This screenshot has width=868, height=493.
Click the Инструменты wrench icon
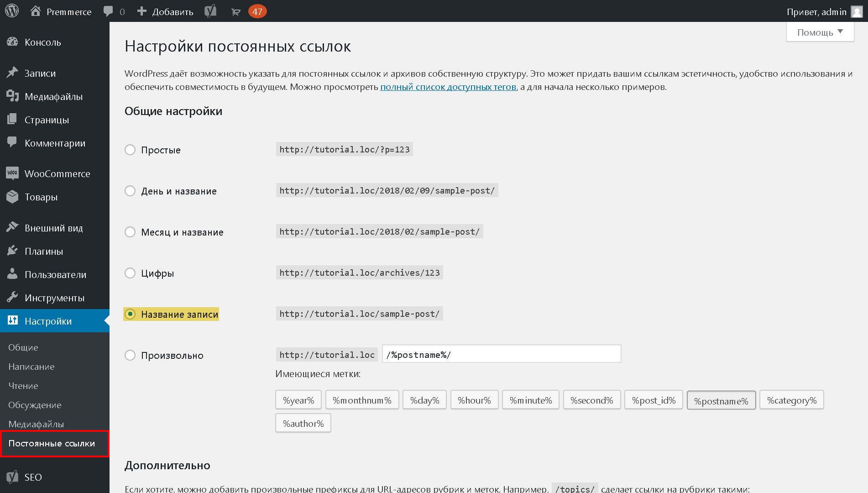[x=12, y=297]
